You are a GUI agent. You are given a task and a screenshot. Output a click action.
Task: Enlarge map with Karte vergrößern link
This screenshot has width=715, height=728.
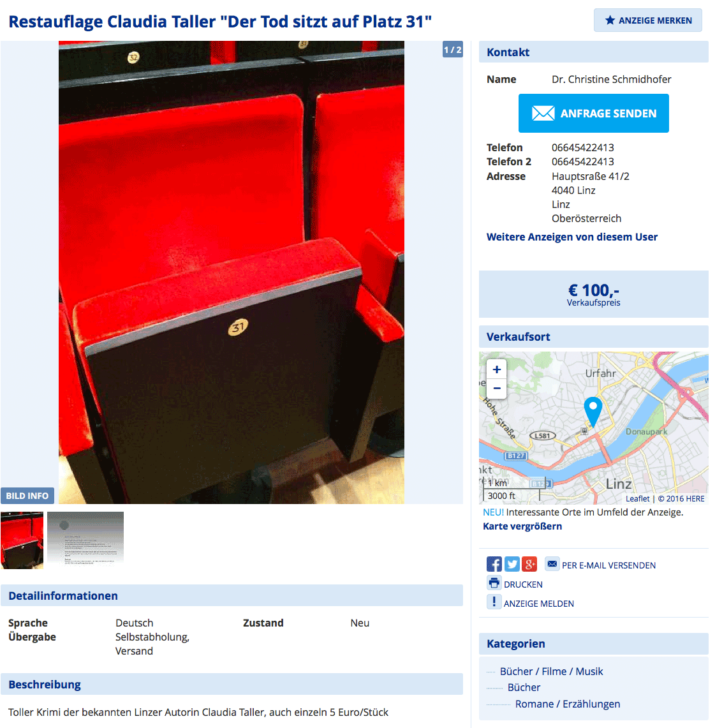522,526
